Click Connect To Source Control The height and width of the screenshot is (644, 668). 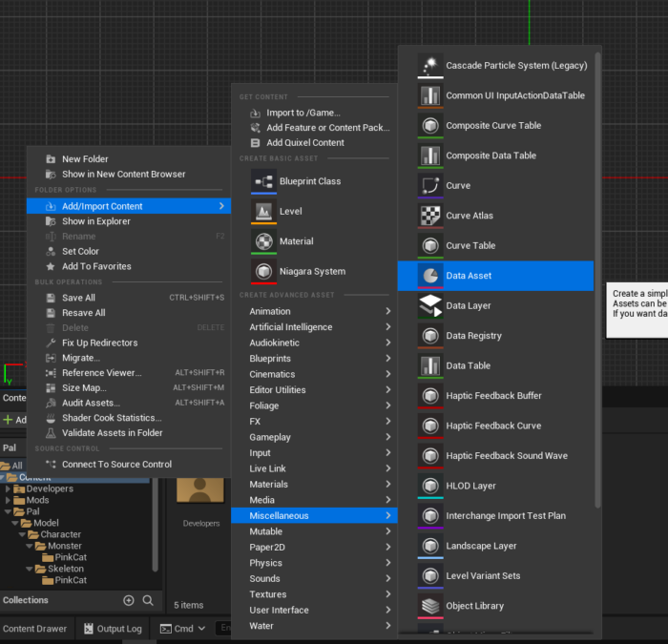tap(129, 465)
